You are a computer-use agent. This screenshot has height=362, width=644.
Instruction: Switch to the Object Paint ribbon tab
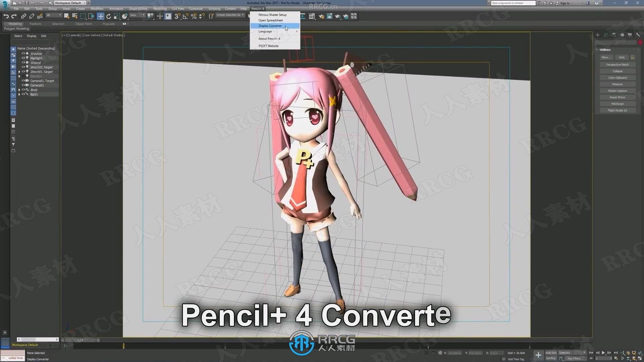(84, 24)
